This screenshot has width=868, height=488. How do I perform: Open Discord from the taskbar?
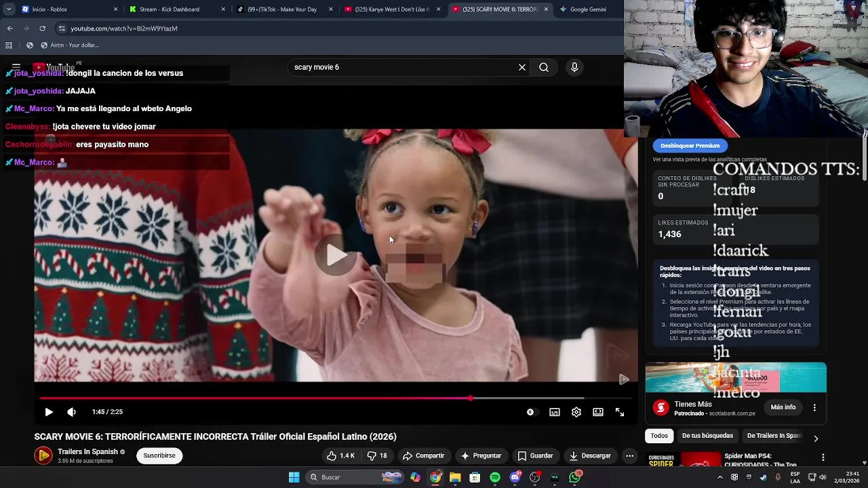515,477
